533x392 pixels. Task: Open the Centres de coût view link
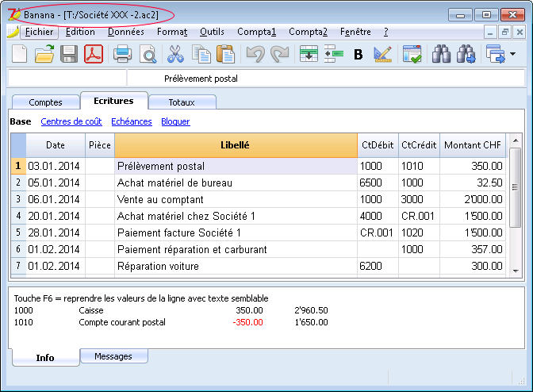click(x=71, y=121)
